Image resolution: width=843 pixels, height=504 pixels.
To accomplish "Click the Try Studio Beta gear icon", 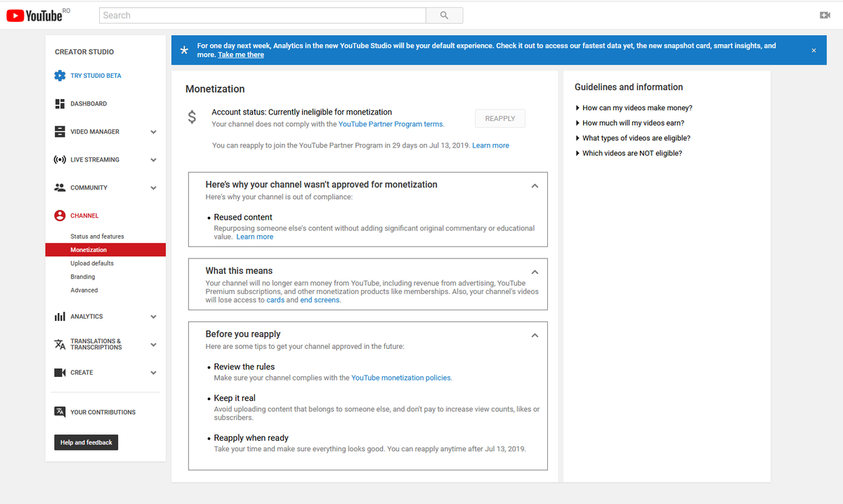I will pos(60,76).
